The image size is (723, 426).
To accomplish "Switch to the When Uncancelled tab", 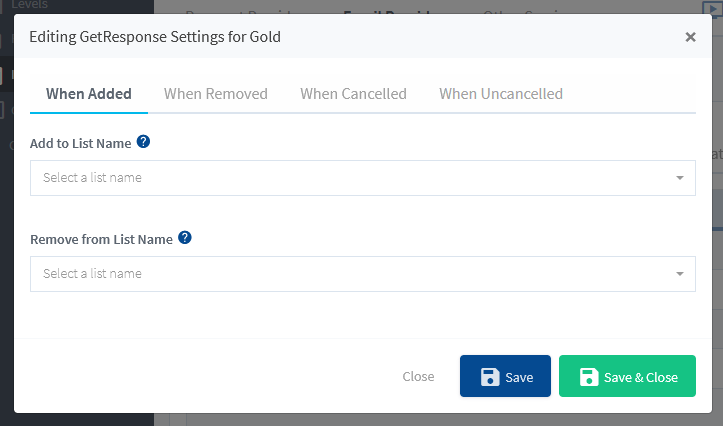I will [x=501, y=94].
